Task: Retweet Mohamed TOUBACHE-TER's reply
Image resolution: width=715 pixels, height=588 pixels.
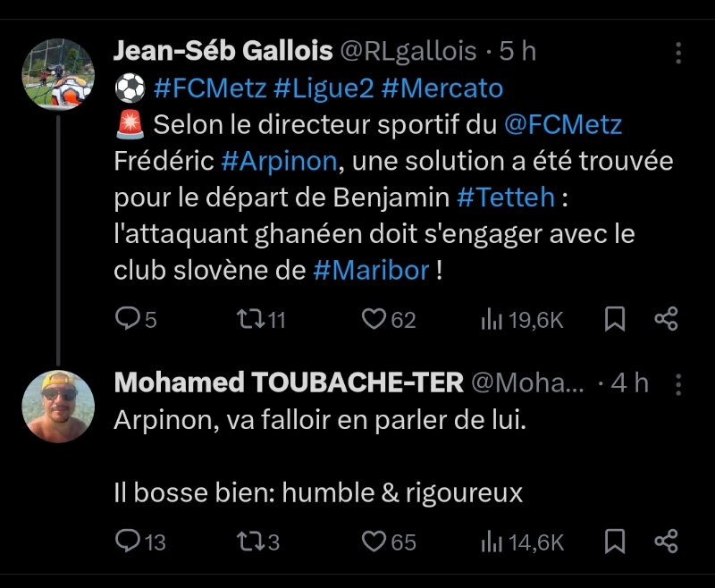Action: pos(245,541)
